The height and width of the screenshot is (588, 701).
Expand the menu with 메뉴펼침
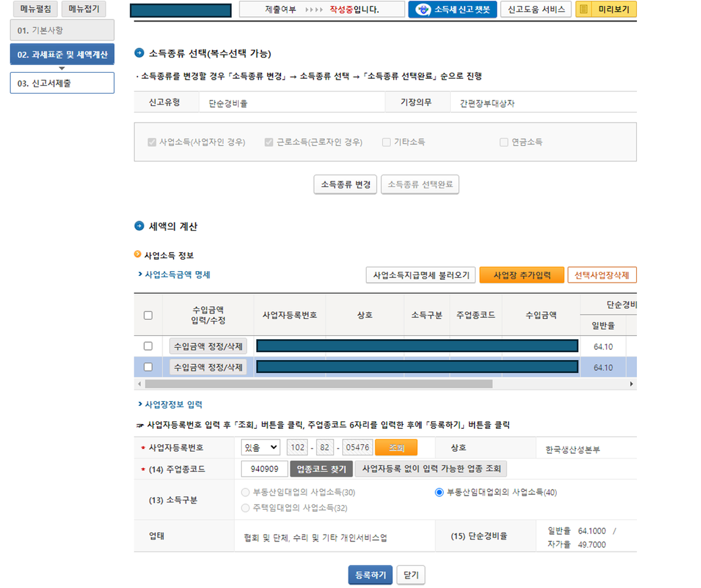click(x=35, y=9)
